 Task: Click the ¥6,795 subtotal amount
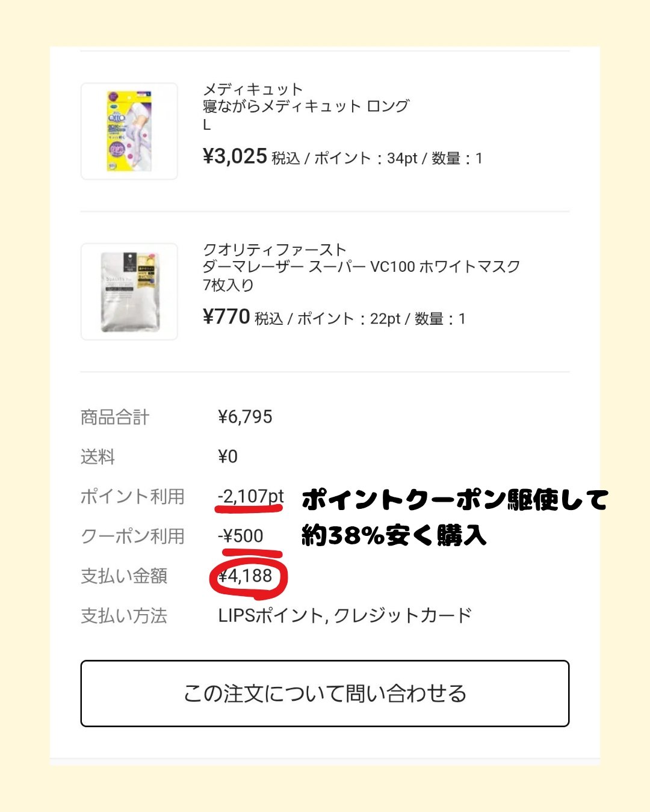coord(246,416)
